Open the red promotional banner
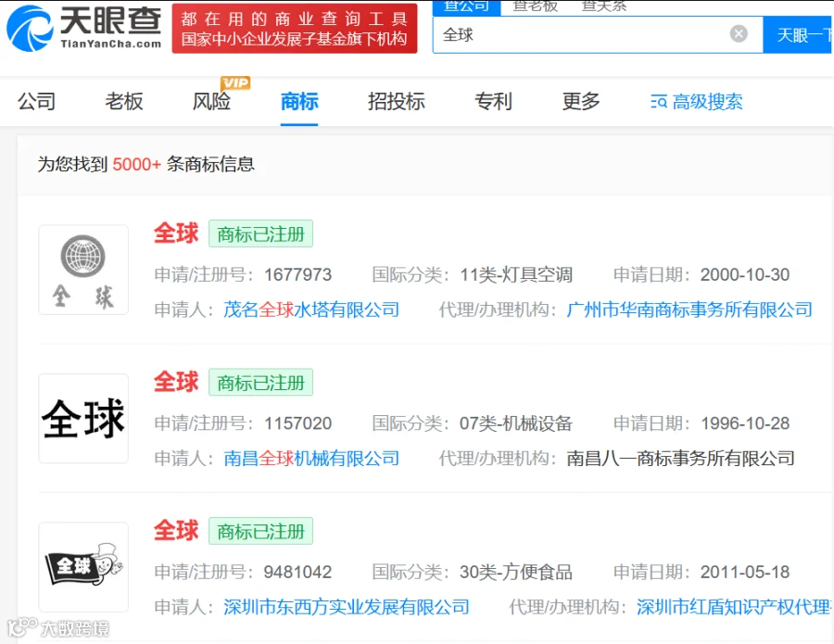 (x=294, y=28)
